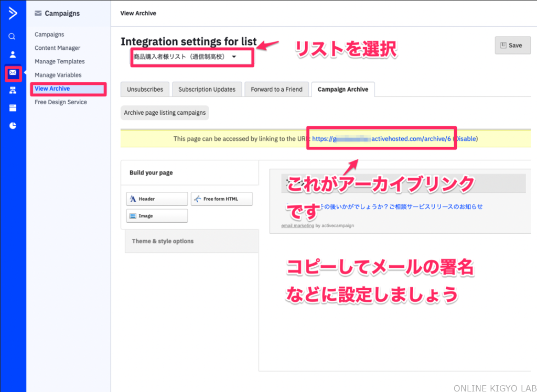Add an Image block to page
This screenshot has height=392, width=537.
tap(157, 216)
